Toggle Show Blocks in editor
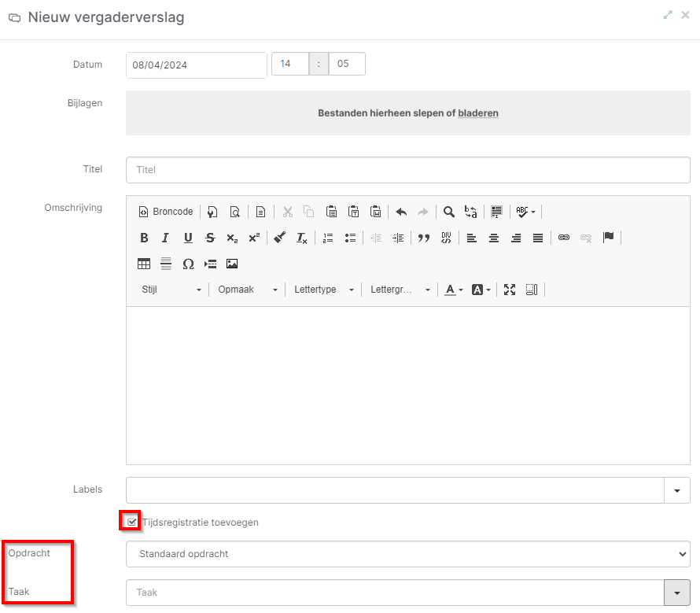Screen dimensions: 700x613 (x=531, y=290)
